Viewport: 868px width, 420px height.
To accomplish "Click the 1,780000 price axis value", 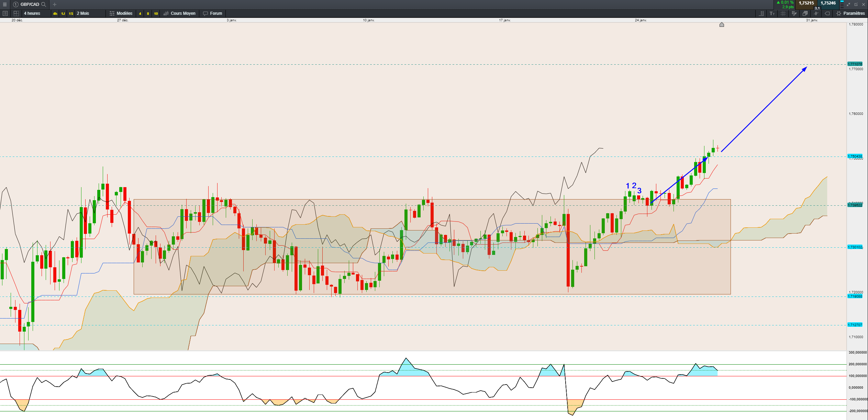I will coord(856,24).
